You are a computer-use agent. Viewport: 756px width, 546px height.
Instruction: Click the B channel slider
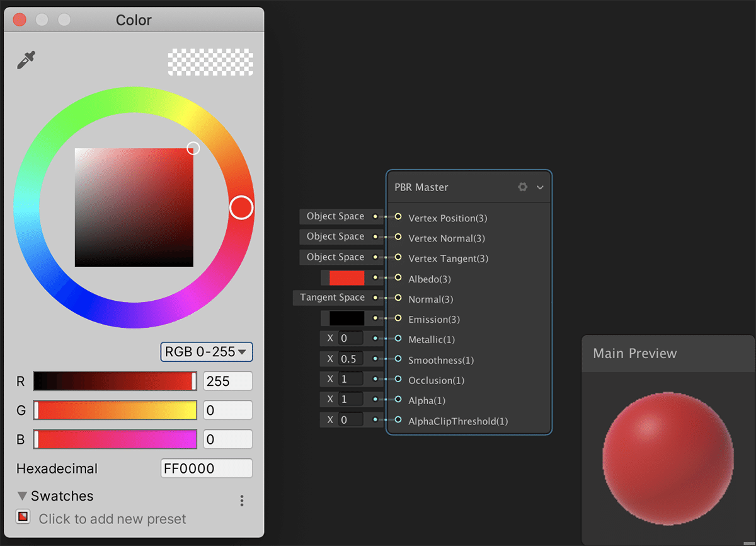(x=115, y=439)
